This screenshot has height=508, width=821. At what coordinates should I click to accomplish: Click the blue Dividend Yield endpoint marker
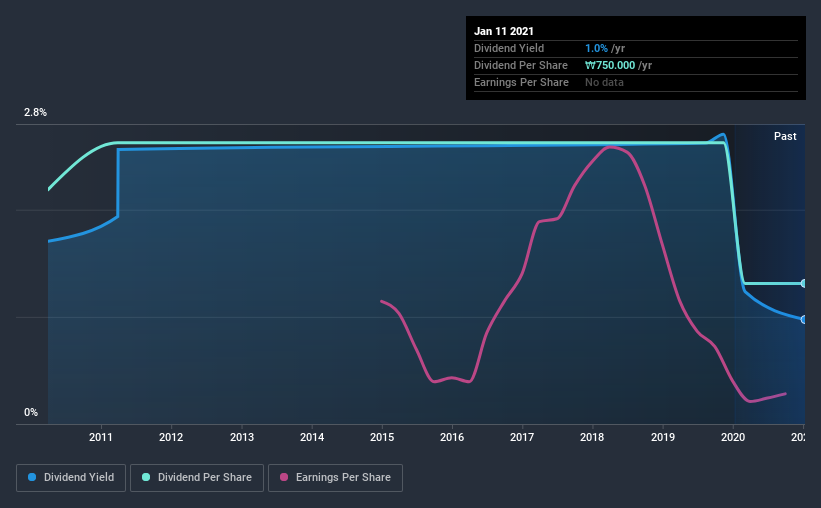(x=804, y=319)
